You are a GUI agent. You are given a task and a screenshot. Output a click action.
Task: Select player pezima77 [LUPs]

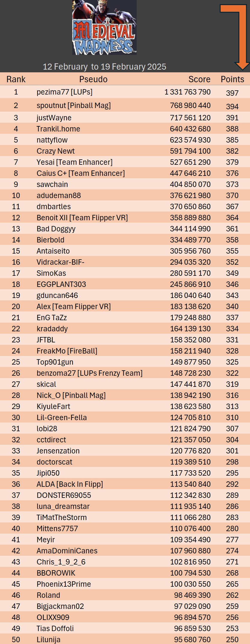coord(64,92)
